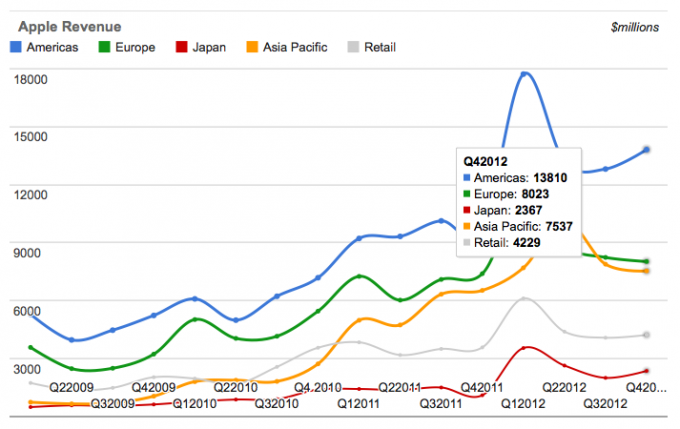
Task: Click the green Europe legend swatch
Action: click(x=105, y=47)
